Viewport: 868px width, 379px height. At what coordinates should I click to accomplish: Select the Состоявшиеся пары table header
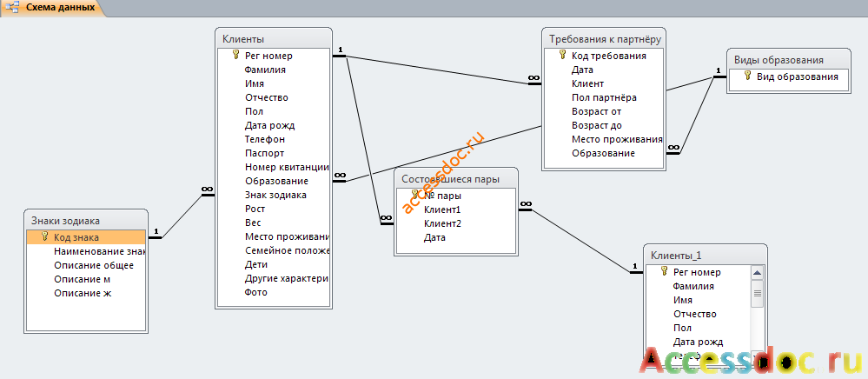pos(456,179)
